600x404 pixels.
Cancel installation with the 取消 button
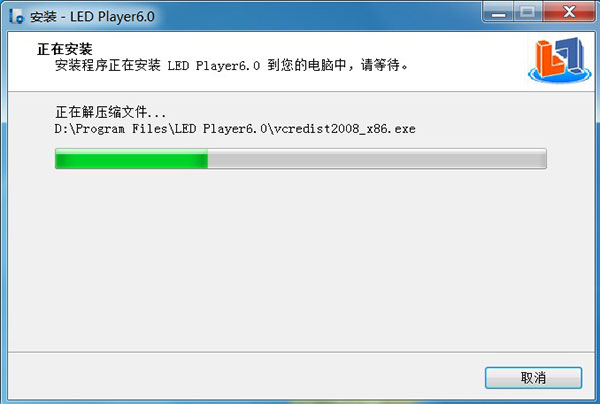point(533,378)
